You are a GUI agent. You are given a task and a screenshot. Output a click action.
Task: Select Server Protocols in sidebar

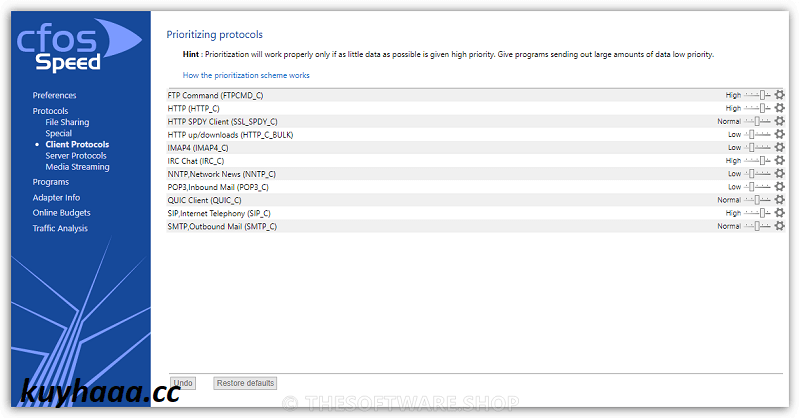point(76,156)
